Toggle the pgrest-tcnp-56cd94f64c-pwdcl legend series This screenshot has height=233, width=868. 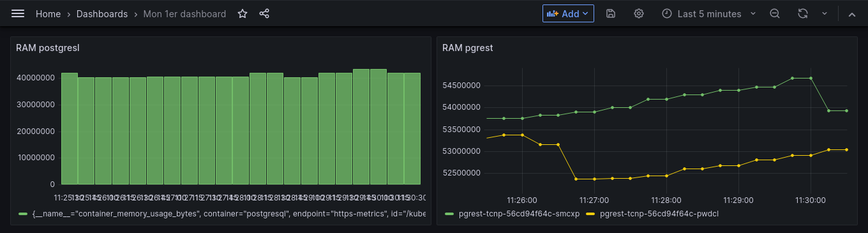[659, 214]
